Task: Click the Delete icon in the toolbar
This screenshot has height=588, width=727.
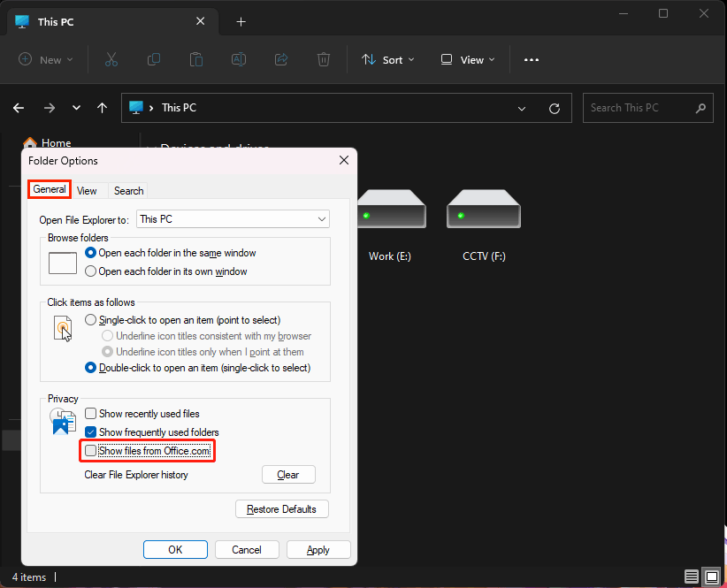Action: [x=324, y=59]
